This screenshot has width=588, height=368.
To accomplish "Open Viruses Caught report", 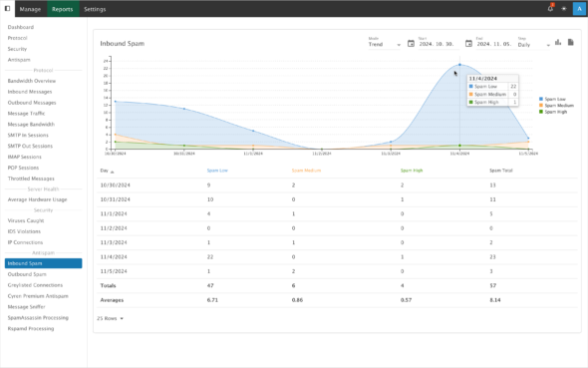I will coord(26,220).
